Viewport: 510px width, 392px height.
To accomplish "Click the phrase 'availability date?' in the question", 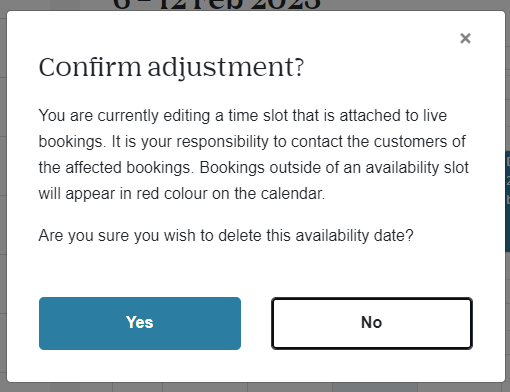I will [355, 236].
